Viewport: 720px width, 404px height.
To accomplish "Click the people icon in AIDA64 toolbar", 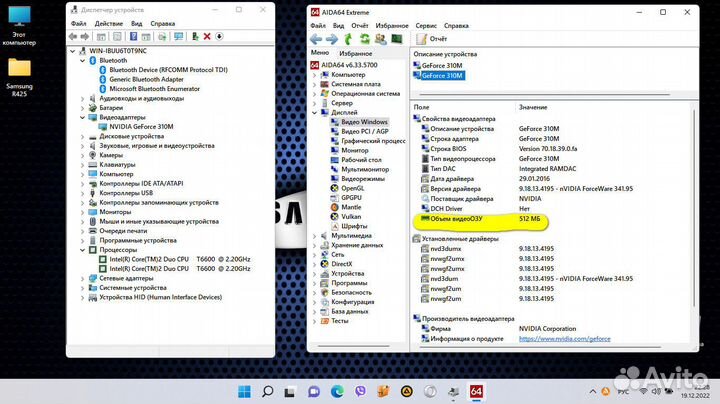I will (x=380, y=39).
